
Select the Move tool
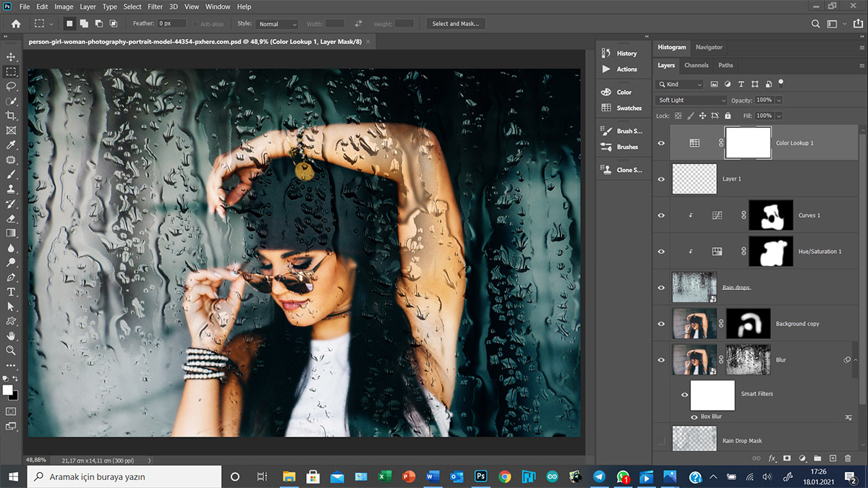pos(11,57)
